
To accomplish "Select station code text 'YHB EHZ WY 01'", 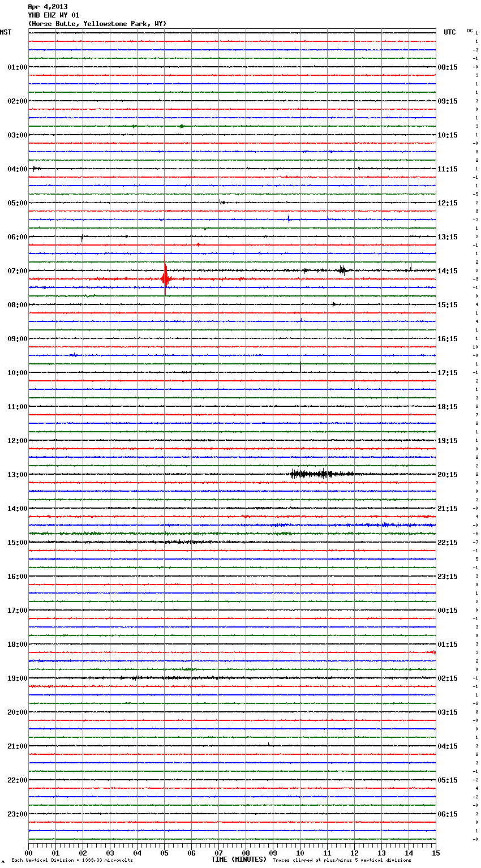I will click(54, 15).
